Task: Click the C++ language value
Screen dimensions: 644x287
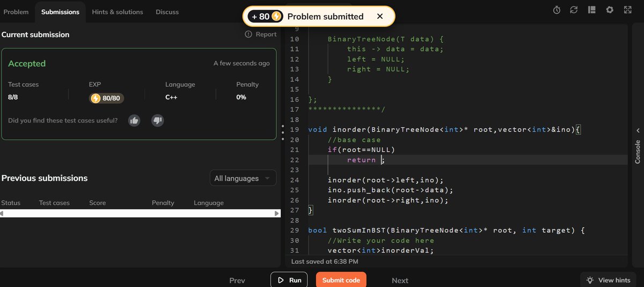Action: pos(171,97)
